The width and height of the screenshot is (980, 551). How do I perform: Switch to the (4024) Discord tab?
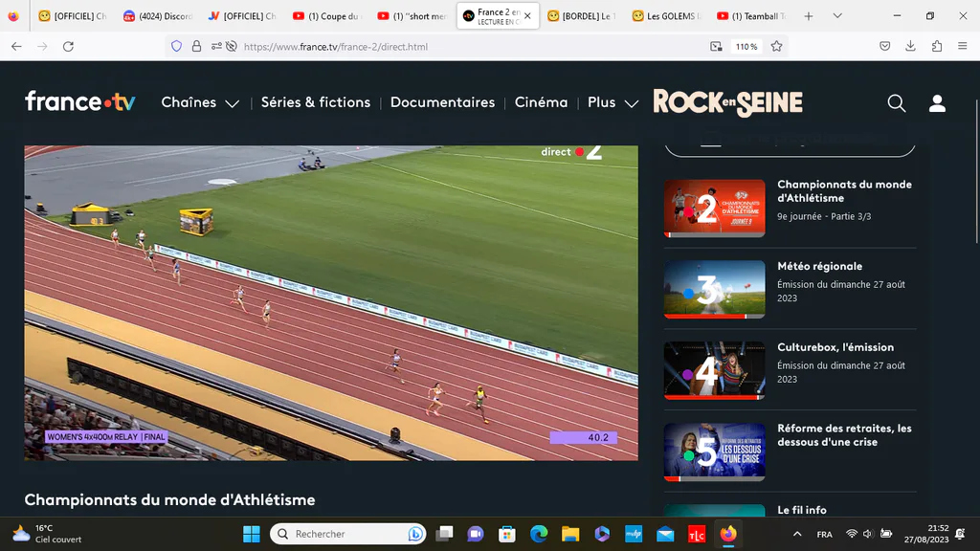(x=158, y=16)
